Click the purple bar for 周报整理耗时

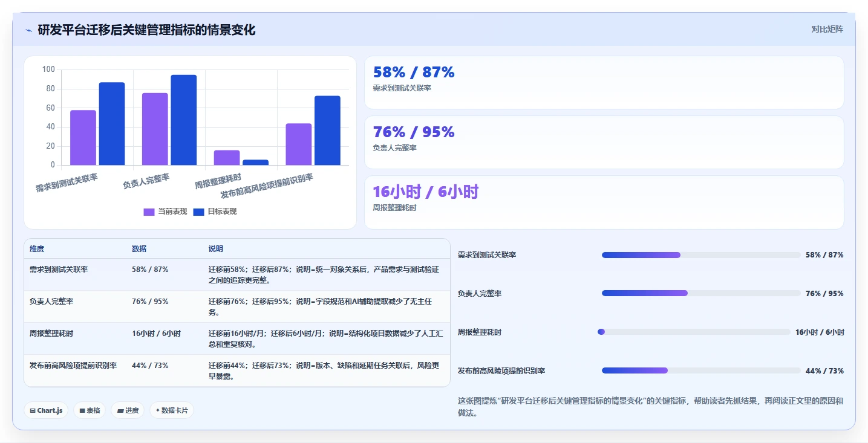click(x=227, y=157)
